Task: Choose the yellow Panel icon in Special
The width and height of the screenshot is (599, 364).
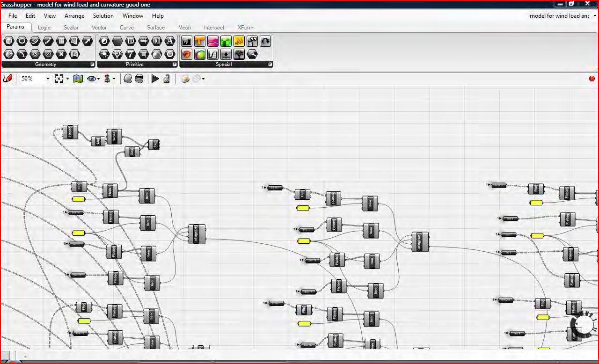Action: tap(239, 41)
